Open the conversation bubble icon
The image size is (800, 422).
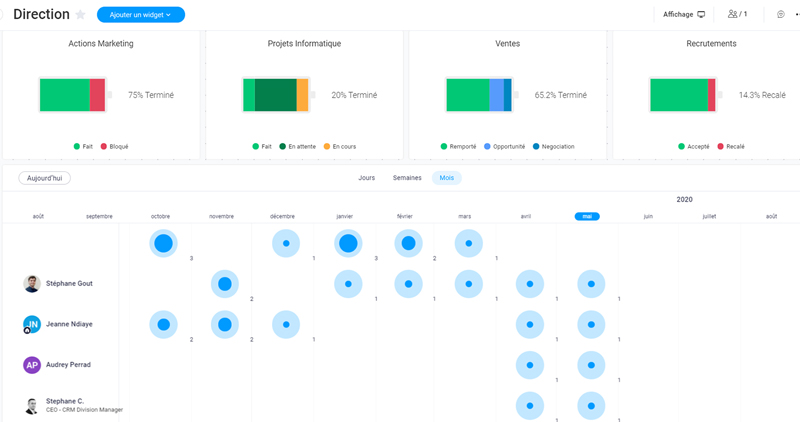coord(781,14)
